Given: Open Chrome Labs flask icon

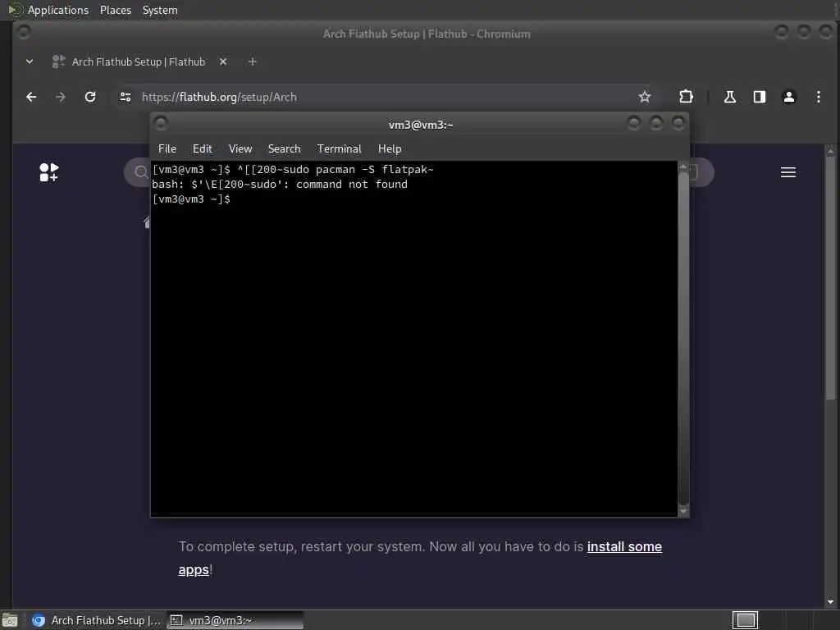Looking at the screenshot, I should [x=729, y=97].
